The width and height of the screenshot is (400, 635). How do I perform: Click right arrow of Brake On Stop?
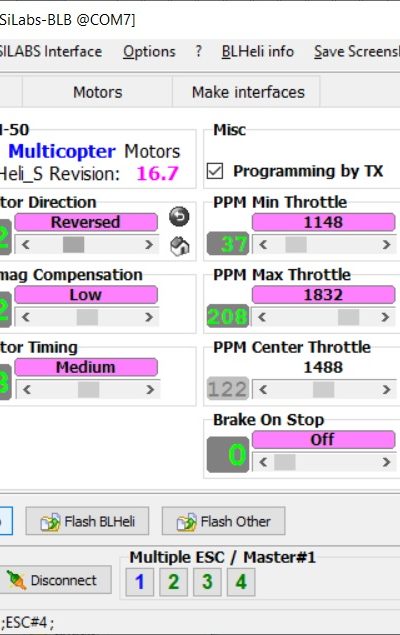[386, 462]
